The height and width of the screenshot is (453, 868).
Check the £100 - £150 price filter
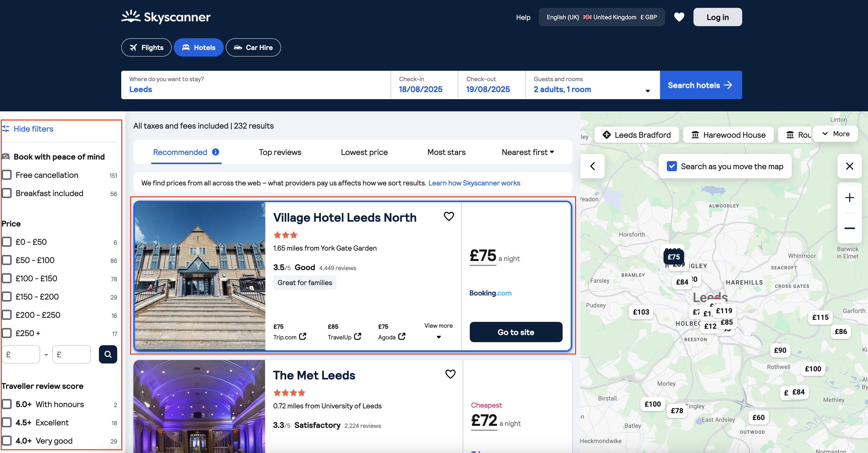(7, 278)
